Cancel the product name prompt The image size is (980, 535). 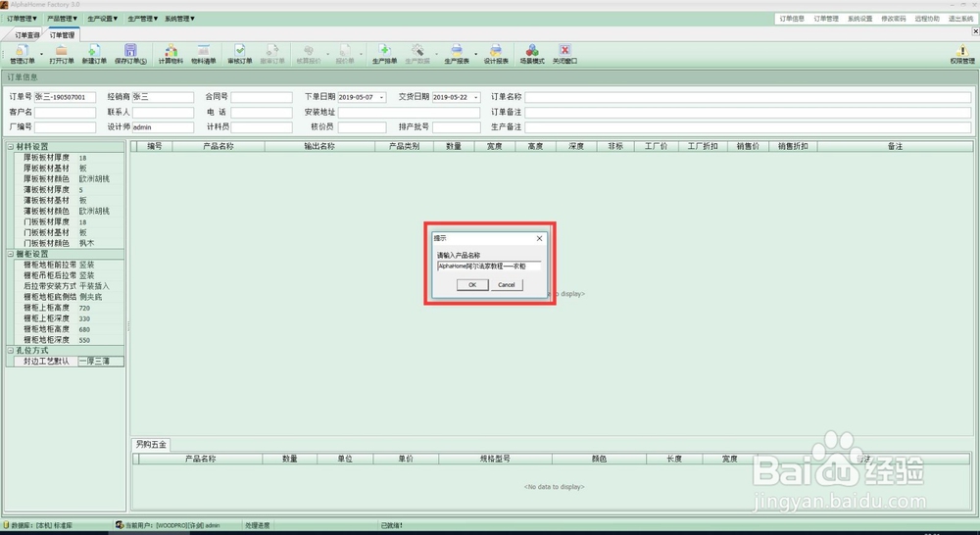[x=507, y=285]
